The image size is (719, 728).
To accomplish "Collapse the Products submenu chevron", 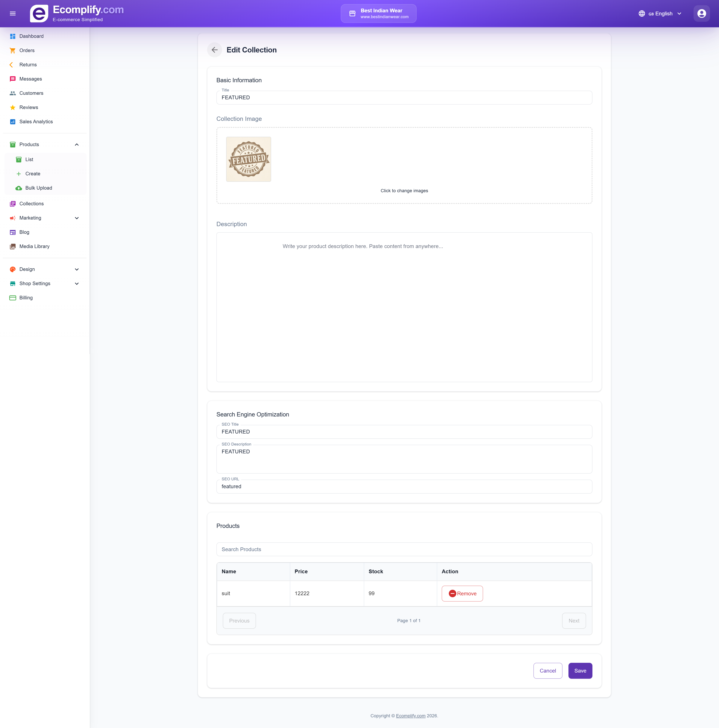I will click(x=77, y=145).
